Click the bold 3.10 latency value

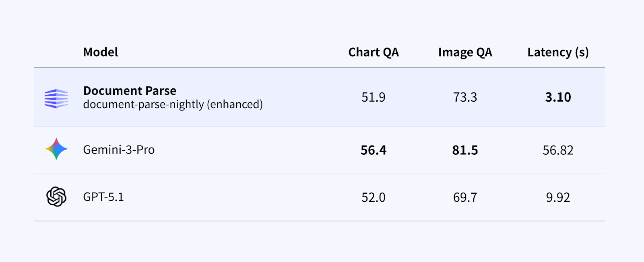coord(558,97)
